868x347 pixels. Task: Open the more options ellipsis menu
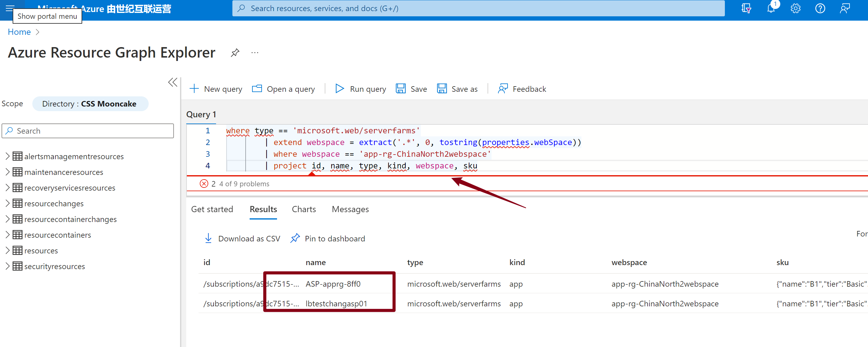(255, 53)
